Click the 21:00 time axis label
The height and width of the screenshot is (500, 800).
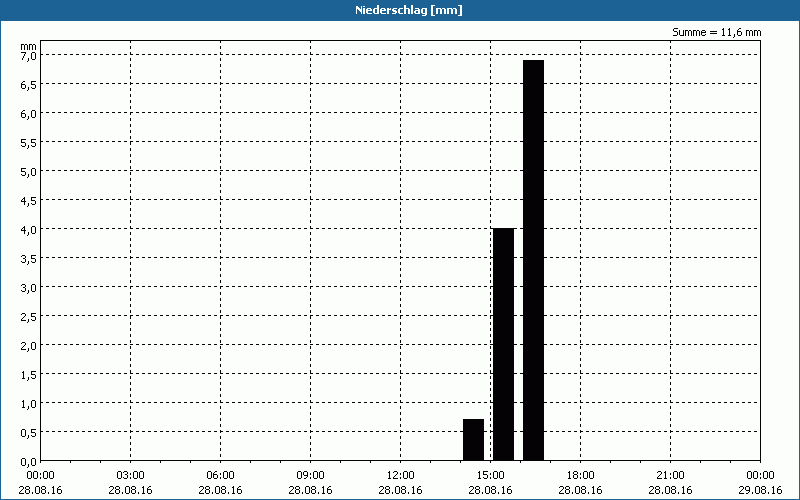pyautogui.click(x=670, y=476)
